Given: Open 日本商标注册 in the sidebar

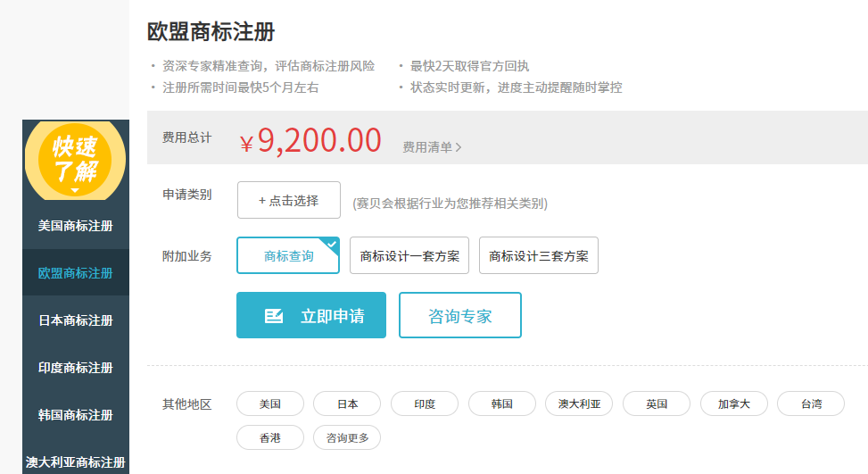Looking at the screenshot, I should coord(76,320).
